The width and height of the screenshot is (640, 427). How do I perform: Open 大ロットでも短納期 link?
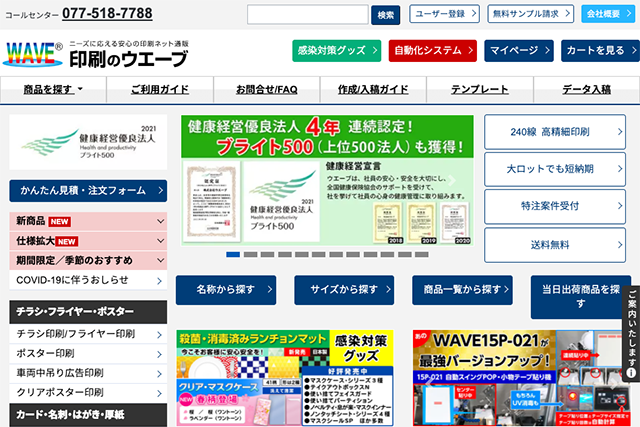coord(555,169)
